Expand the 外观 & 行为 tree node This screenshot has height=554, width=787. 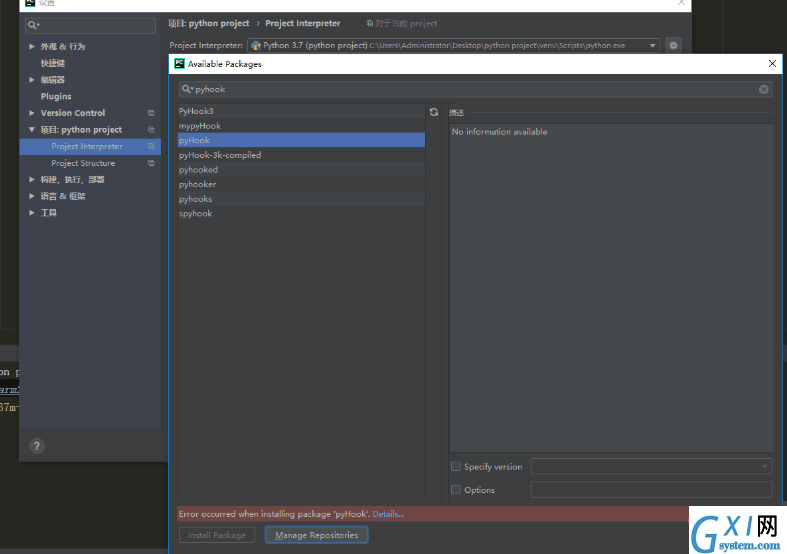coord(32,46)
